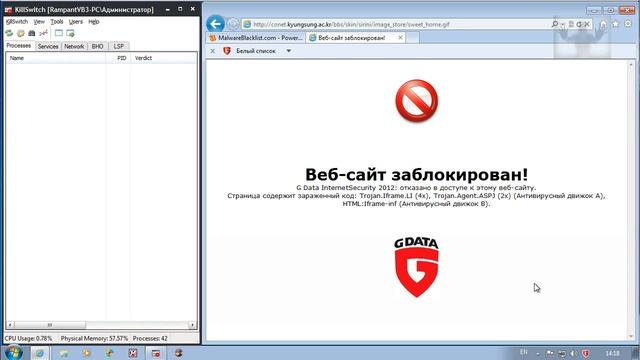The image size is (640, 360).
Task: Switch to the LSP tab
Action: (119, 47)
